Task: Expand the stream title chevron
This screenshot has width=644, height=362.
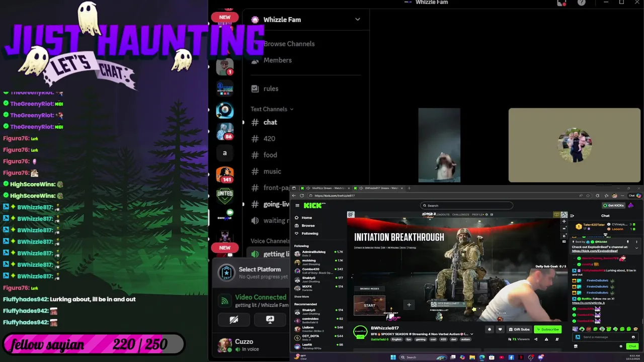Action: point(471,334)
